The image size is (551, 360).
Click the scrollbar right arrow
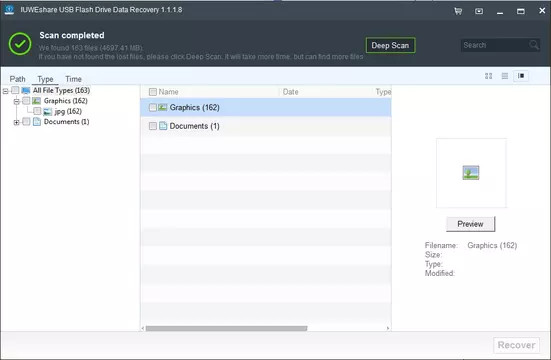point(388,328)
